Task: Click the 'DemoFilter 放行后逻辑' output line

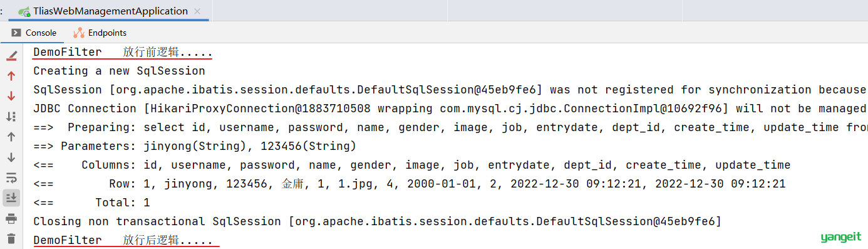Action: (123, 240)
